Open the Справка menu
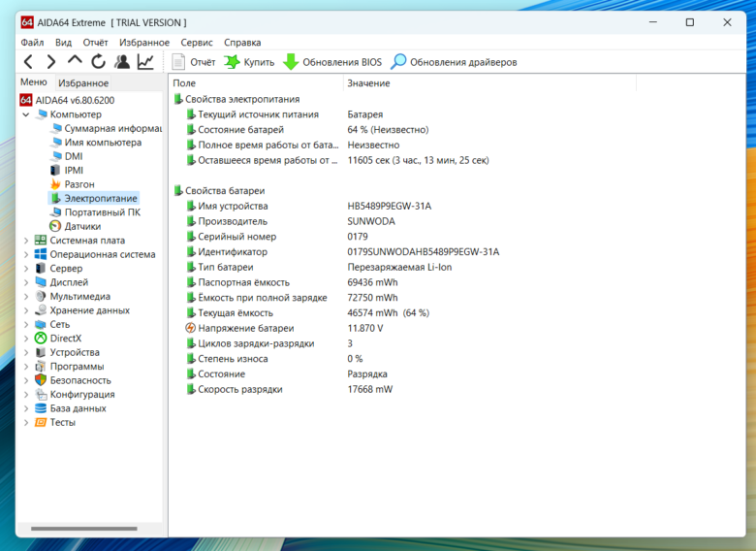The width and height of the screenshot is (756, 551). [242, 43]
